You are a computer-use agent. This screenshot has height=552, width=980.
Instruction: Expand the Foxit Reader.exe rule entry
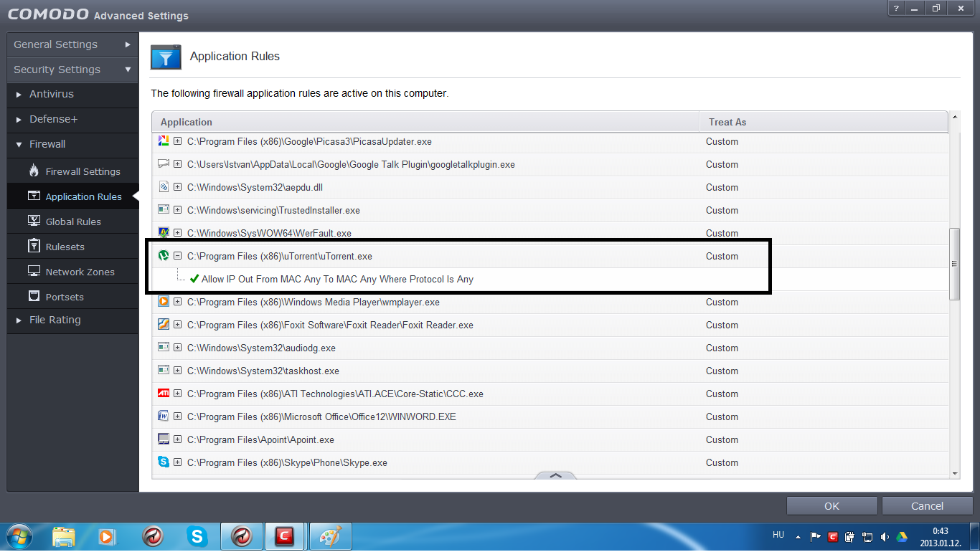pos(178,325)
